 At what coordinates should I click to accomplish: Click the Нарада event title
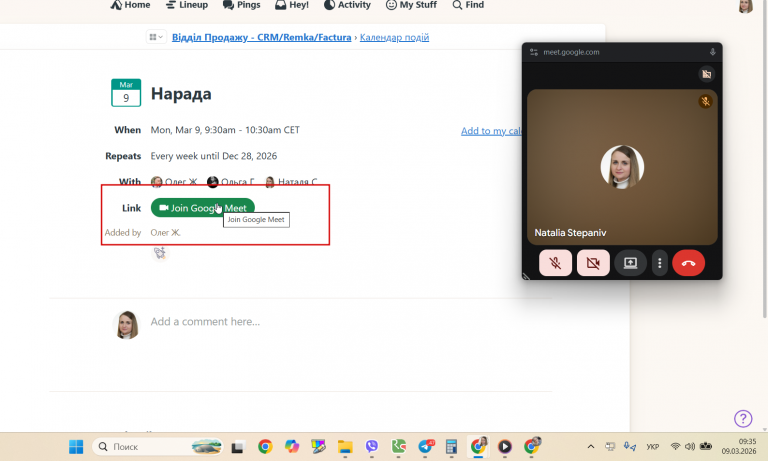(x=181, y=94)
